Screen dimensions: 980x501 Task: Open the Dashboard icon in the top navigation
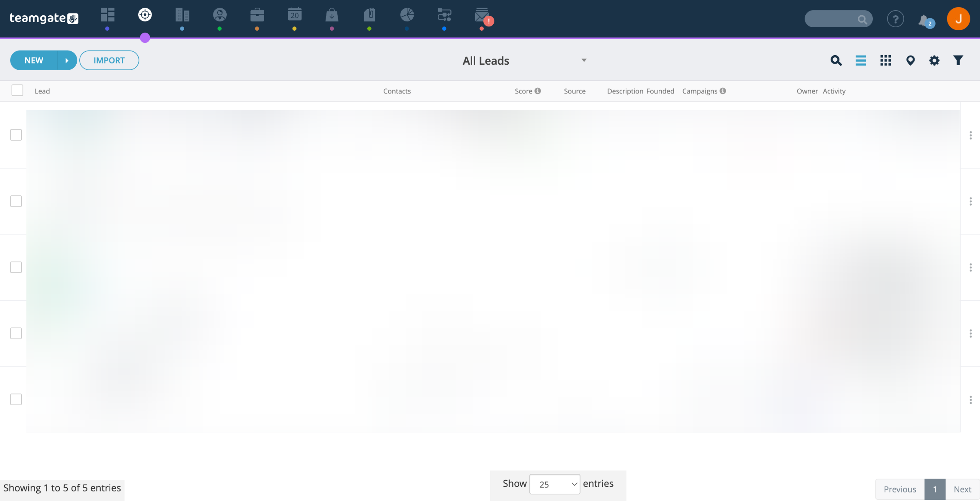(x=107, y=15)
